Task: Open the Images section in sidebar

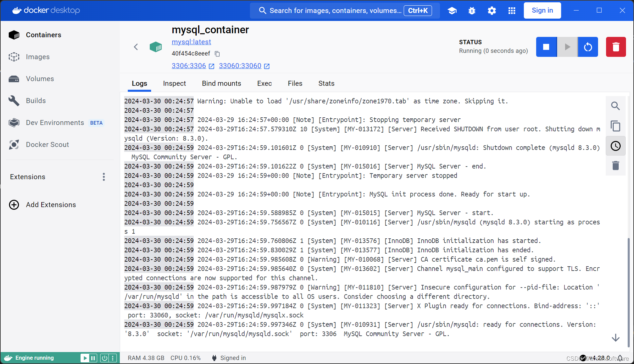Action: pos(60,57)
